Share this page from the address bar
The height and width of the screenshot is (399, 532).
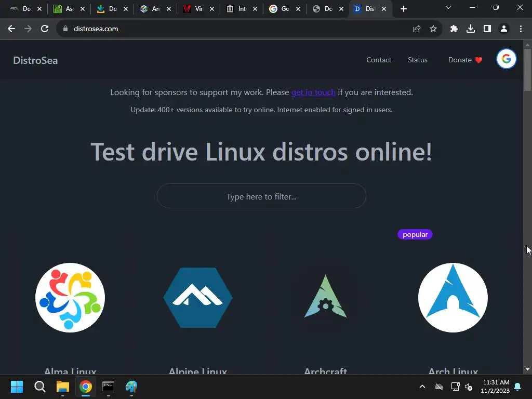[x=417, y=29]
